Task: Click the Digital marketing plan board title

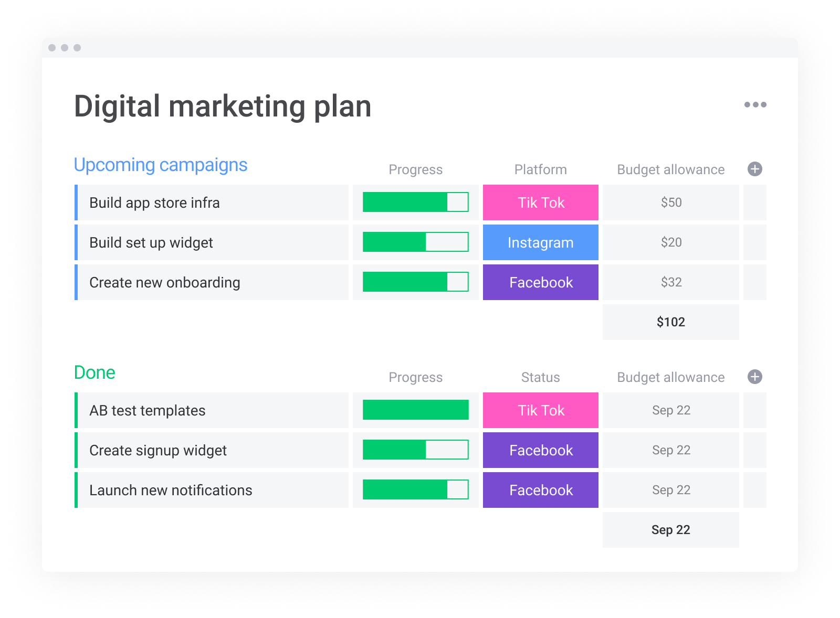Action: [223, 106]
